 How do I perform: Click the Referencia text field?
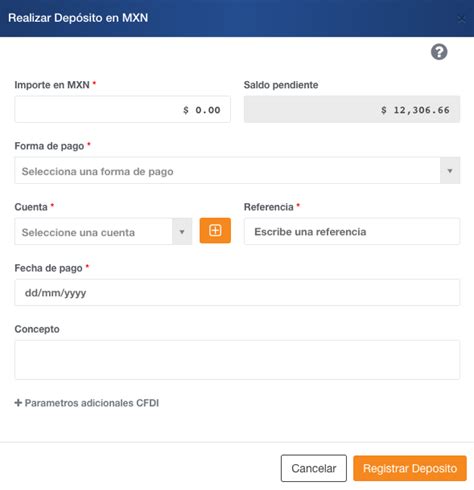(x=352, y=232)
